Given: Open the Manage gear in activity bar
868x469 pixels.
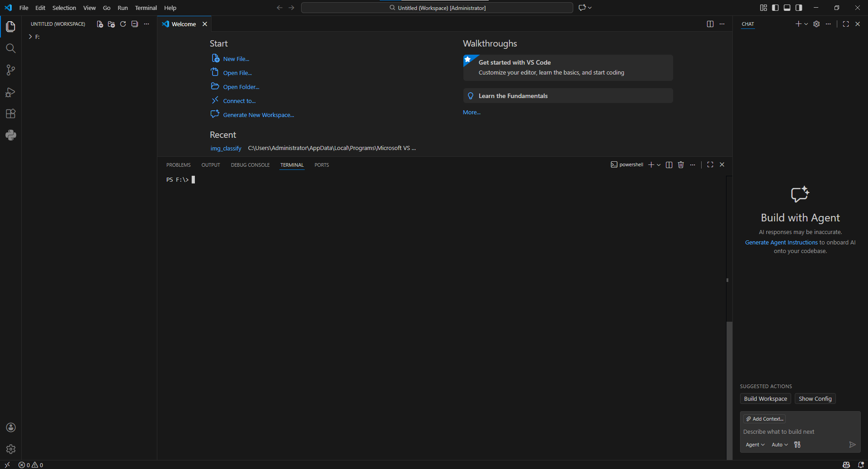Looking at the screenshot, I should point(11,449).
